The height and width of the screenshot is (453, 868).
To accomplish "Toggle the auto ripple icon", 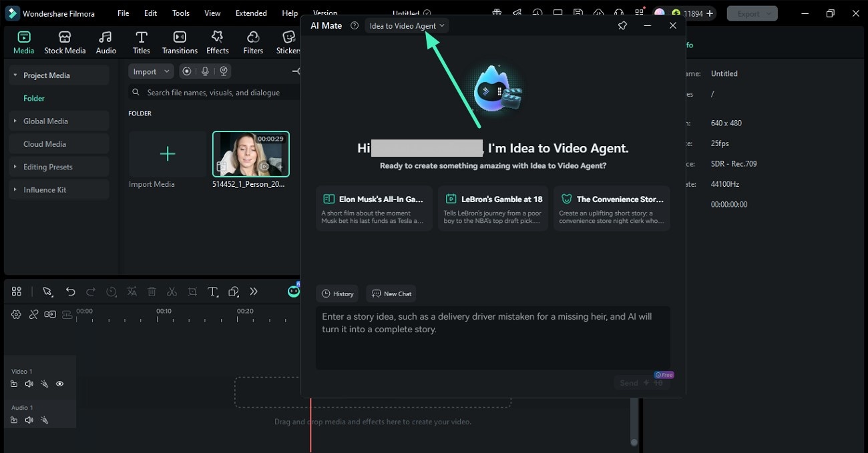I will click(x=50, y=314).
